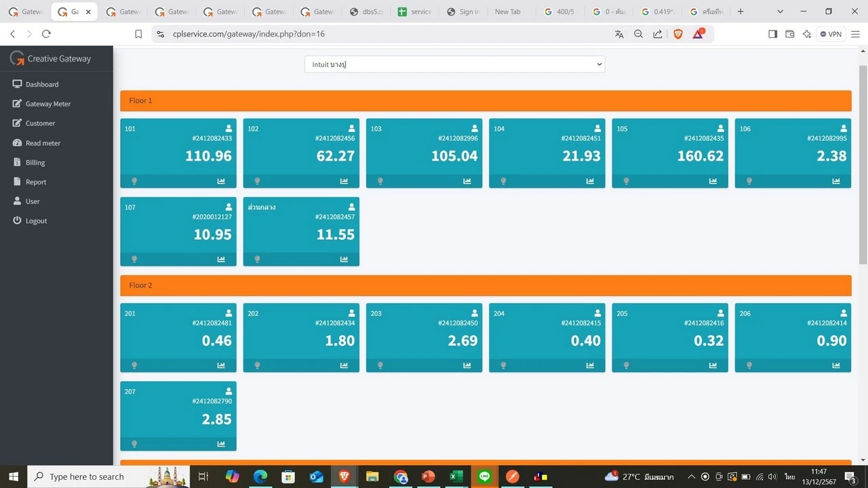Viewport: 868px width, 488px height.
Task: Open the Intuit บางปู site dropdown
Action: point(454,64)
